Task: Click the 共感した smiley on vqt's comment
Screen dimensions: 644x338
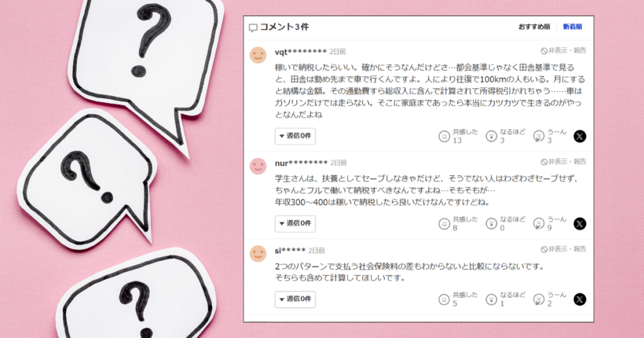Action: (444, 136)
